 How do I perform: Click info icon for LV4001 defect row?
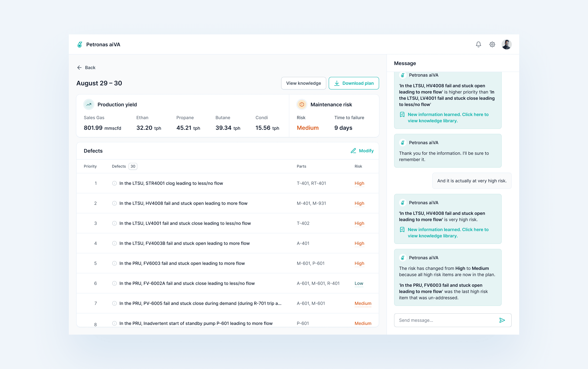(114, 223)
